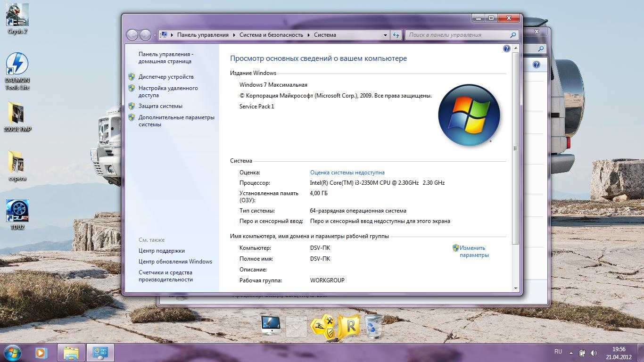Open Центр обновления Windows link
Viewport: 644px width, 362px height.
pyautogui.click(x=175, y=262)
